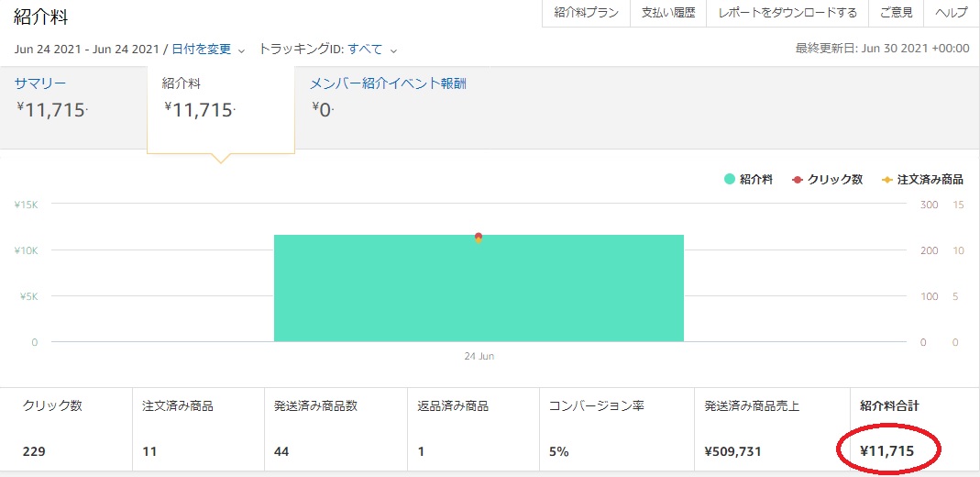Viewport: 980px width, 477px height.
Task: Click the 発送済み商品売上 ¥509,731 cell
Action: pos(772,428)
